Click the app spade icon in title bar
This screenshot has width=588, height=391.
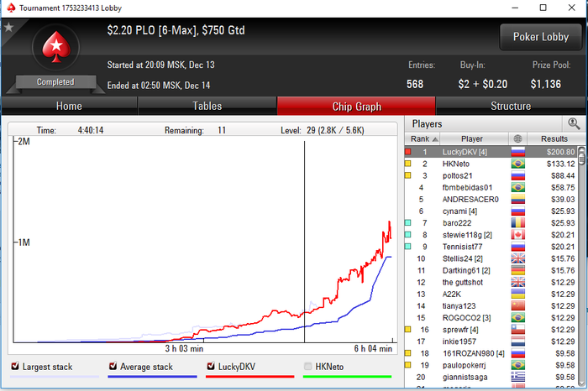tap(11, 8)
